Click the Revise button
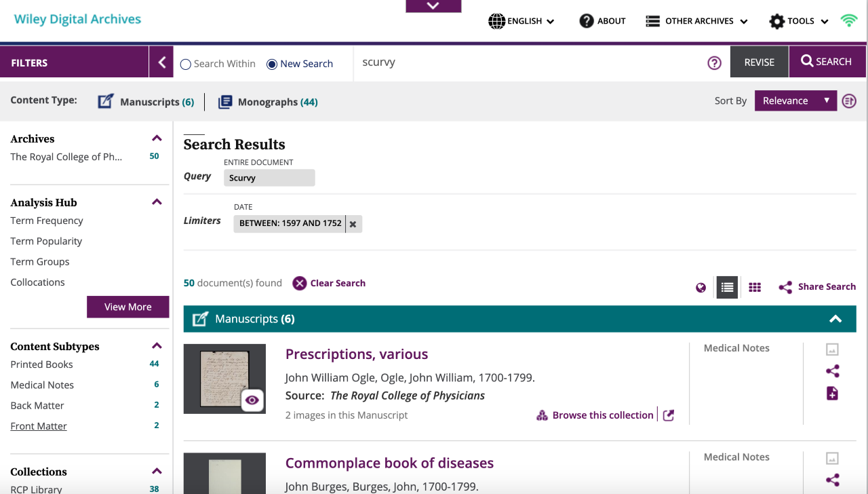 click(759, 62)
